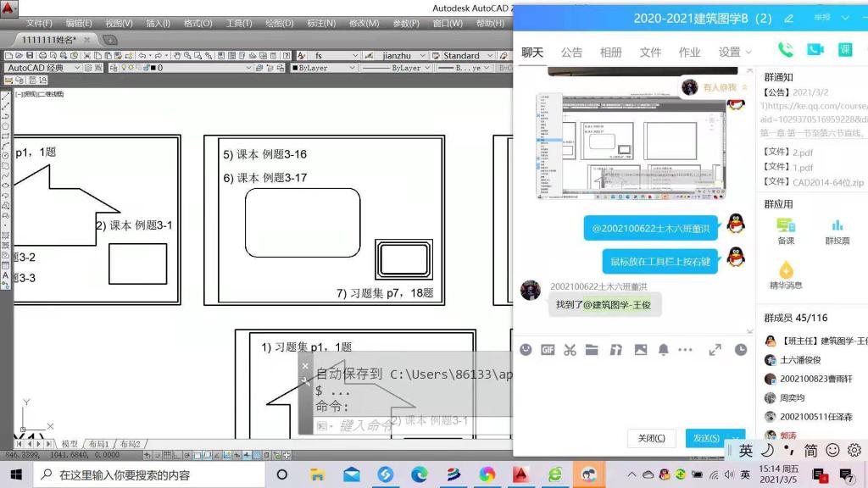Click the scissors screenshot tool
Screen dimensions: 868x488
point(570,350)
